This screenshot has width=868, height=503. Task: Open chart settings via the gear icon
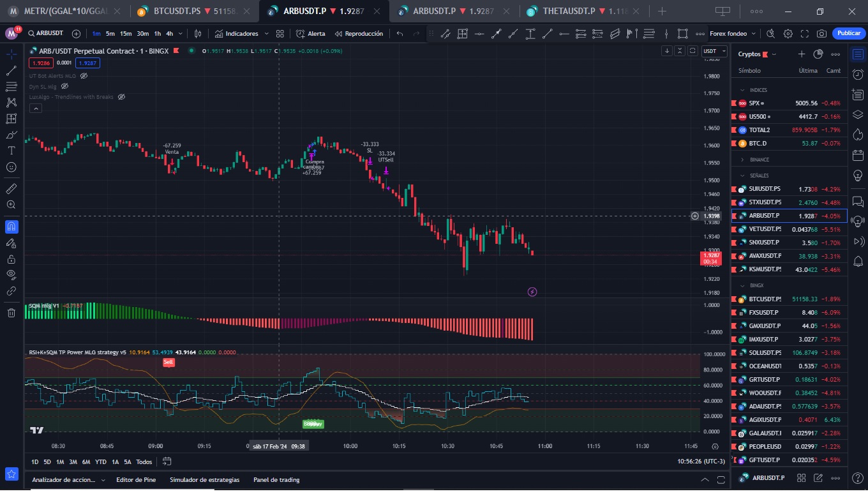(x=788, y=34)
